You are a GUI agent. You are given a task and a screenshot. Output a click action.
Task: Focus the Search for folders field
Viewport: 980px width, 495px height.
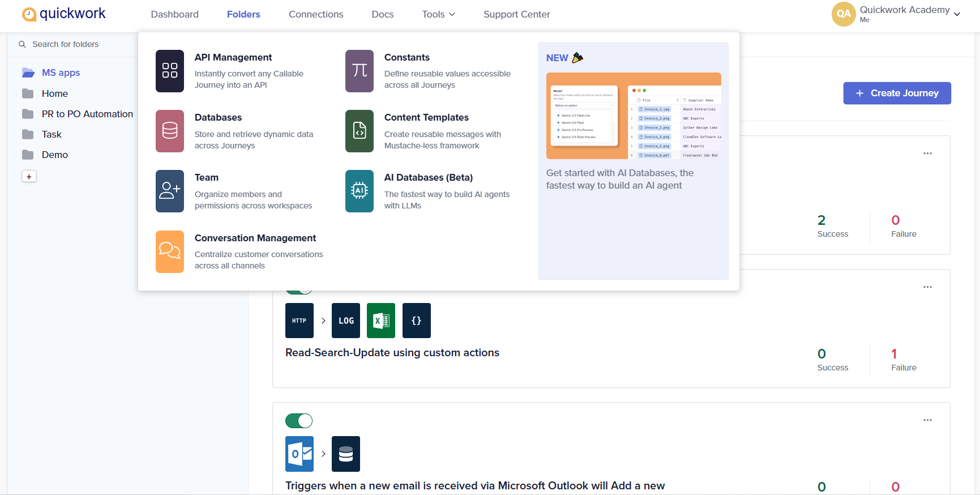click(x=73, y=44)
